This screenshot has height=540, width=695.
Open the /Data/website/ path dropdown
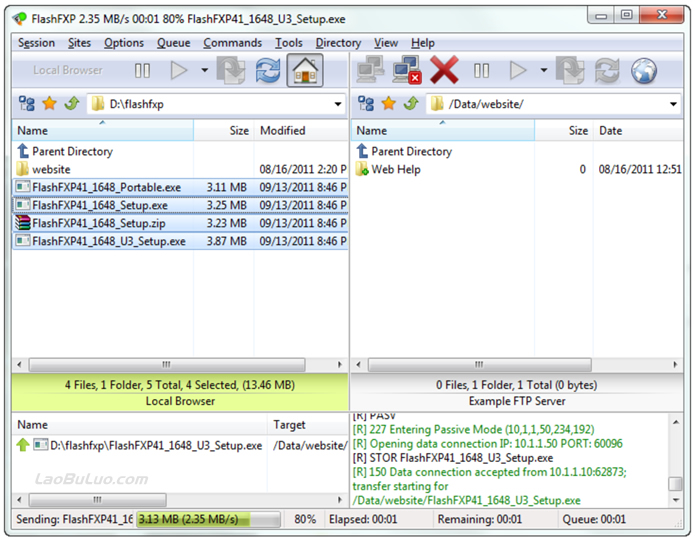673,104
